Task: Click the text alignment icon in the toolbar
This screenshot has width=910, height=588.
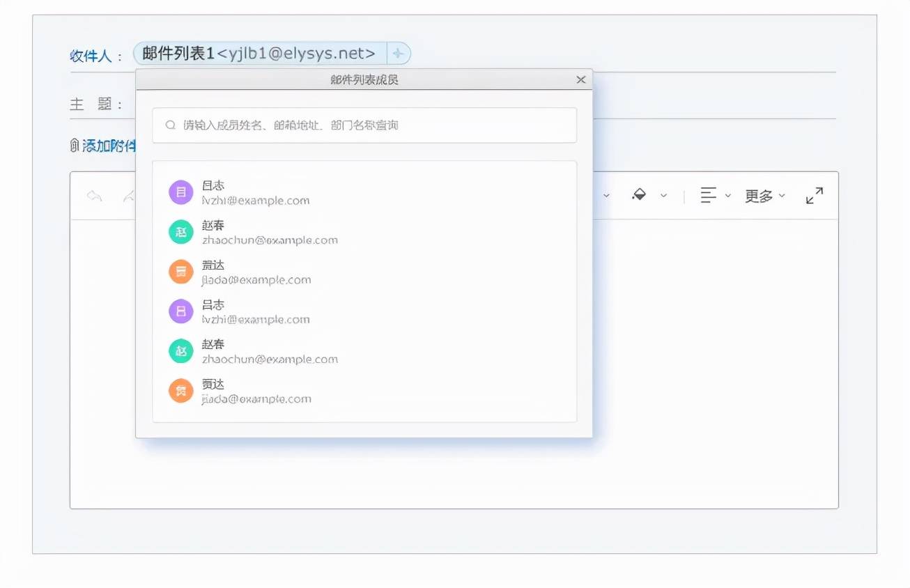Action: point(708,196)
